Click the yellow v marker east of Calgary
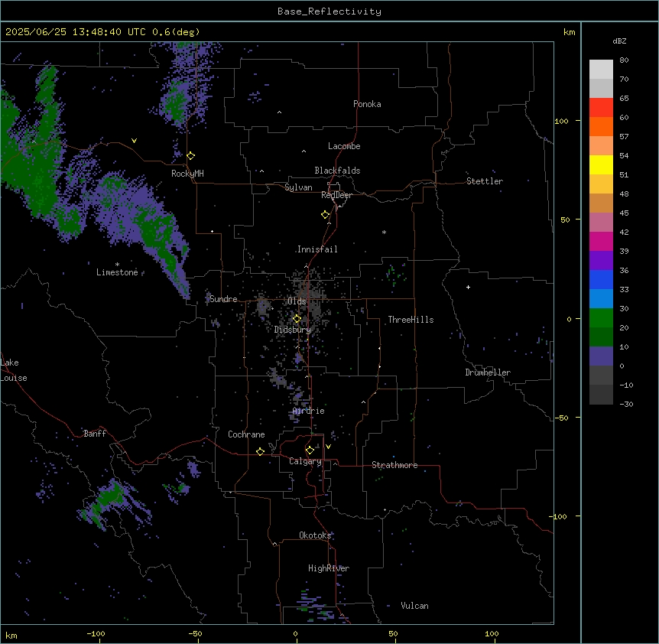 [328, 447]
